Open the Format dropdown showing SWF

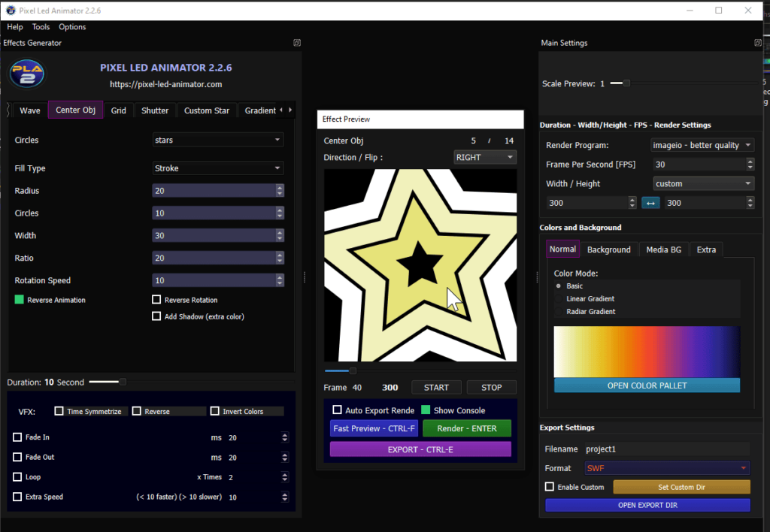click(x=667, y=467)
